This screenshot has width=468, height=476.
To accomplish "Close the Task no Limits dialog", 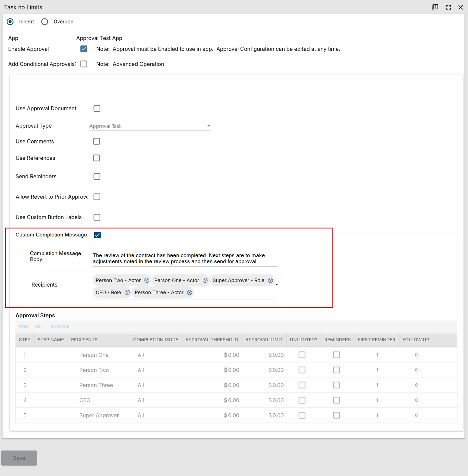I will pos(461,7).
